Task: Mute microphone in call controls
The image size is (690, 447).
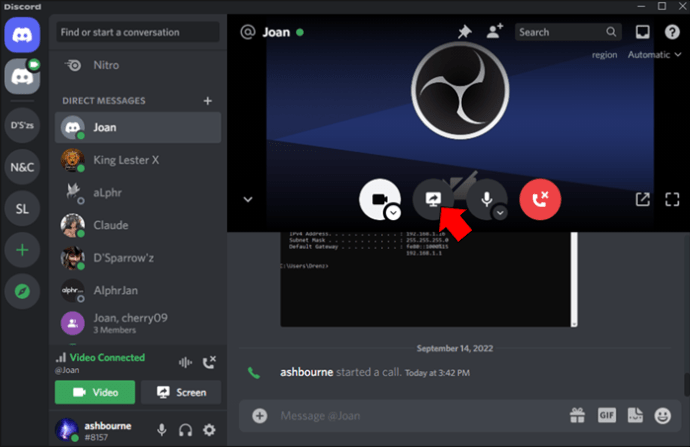Action: (x=486, y=199)
